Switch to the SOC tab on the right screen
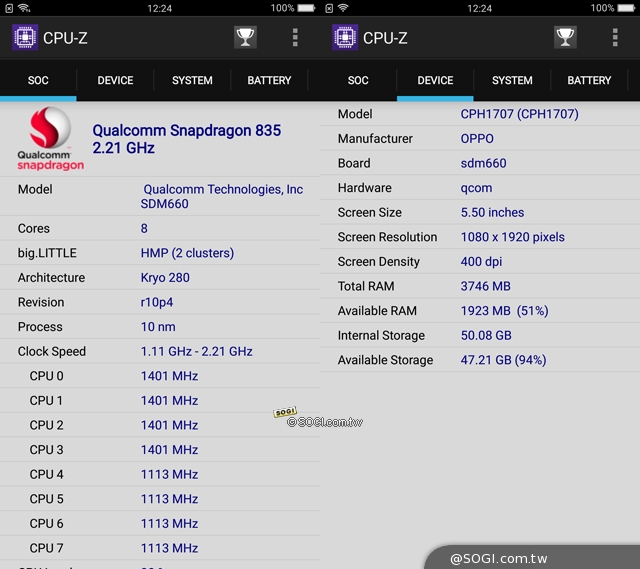 tap(358, 80)
